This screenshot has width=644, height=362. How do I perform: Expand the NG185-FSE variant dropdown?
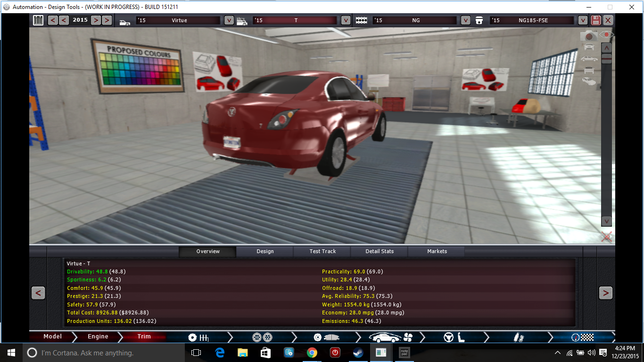click(x=583, y=20)
